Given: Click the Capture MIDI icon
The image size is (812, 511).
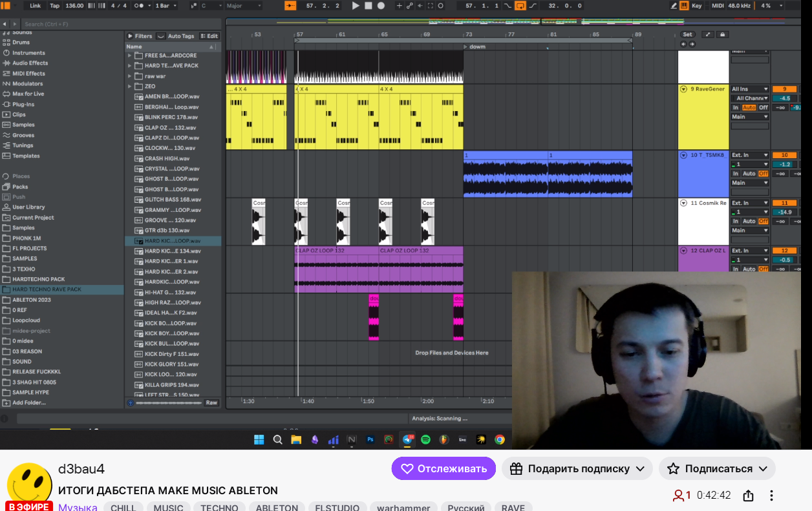Looking at the screenshot, I should click(431, 6).
